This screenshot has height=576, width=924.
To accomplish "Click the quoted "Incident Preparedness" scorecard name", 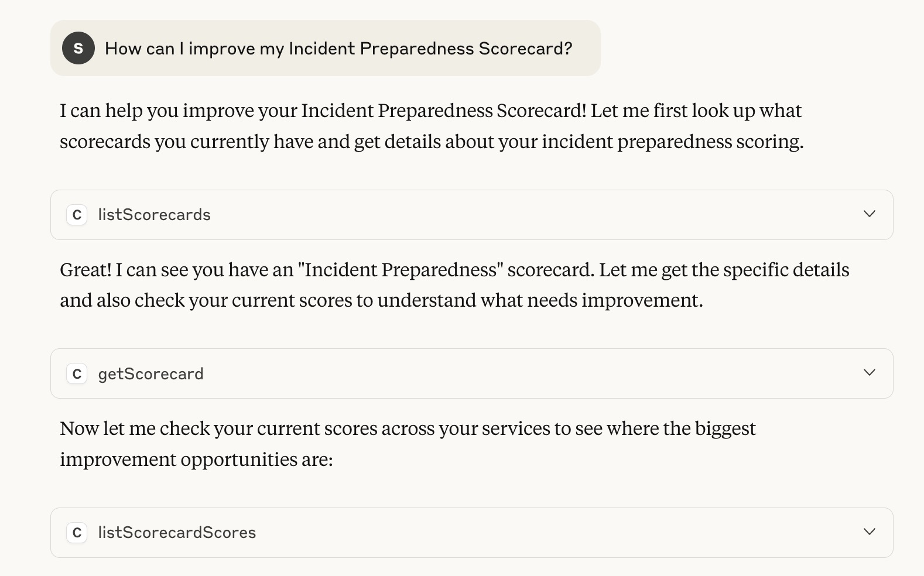I will [401, 270].
